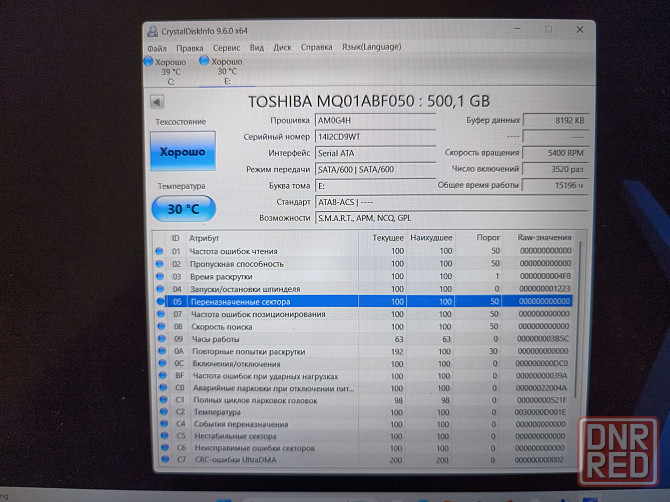Click the Возможности field S.M.A.R.T., APM, NCQ, GPL

coord(452,218)
